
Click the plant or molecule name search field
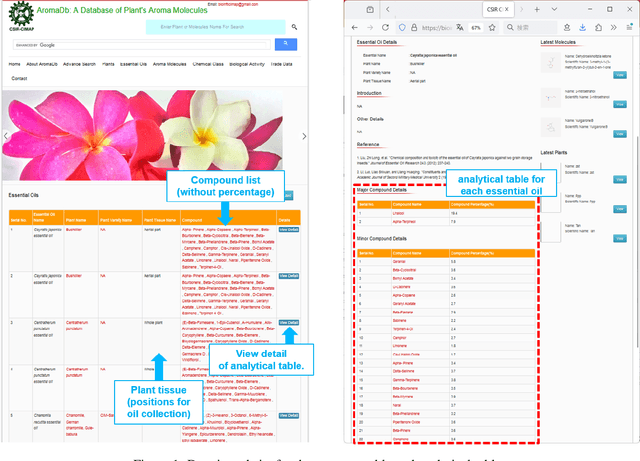click(216, 27)
